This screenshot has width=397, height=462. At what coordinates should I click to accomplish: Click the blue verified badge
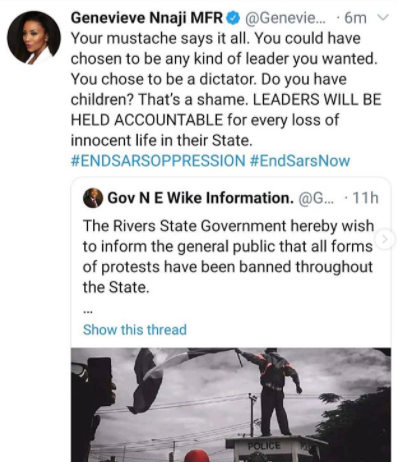233,18
